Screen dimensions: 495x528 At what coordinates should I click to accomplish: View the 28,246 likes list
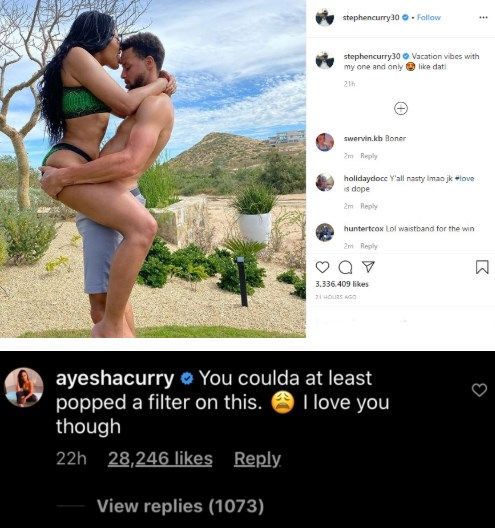[x=160, y=458]
